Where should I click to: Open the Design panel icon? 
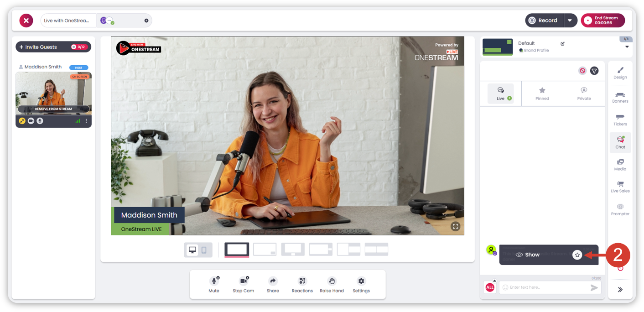tap(620, 73)
